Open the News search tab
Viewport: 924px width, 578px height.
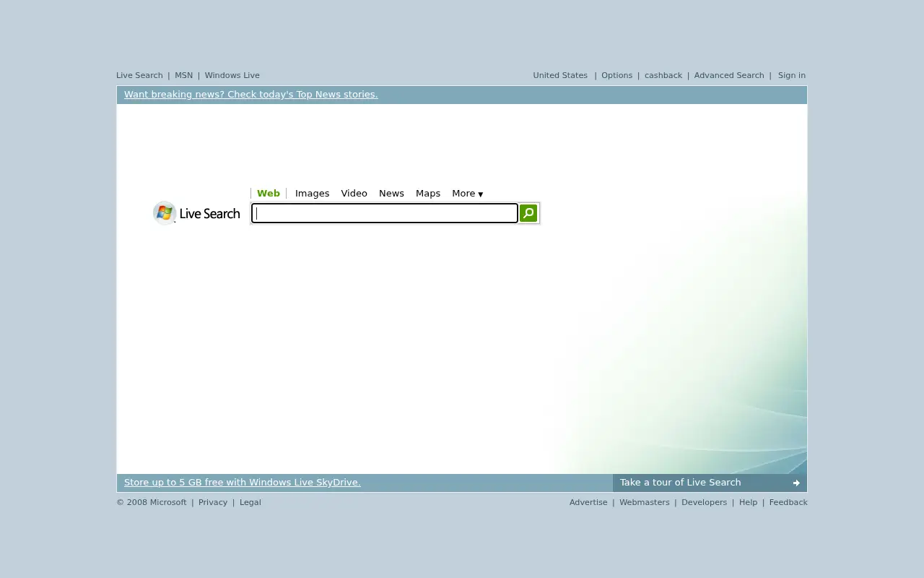(391, 194)
